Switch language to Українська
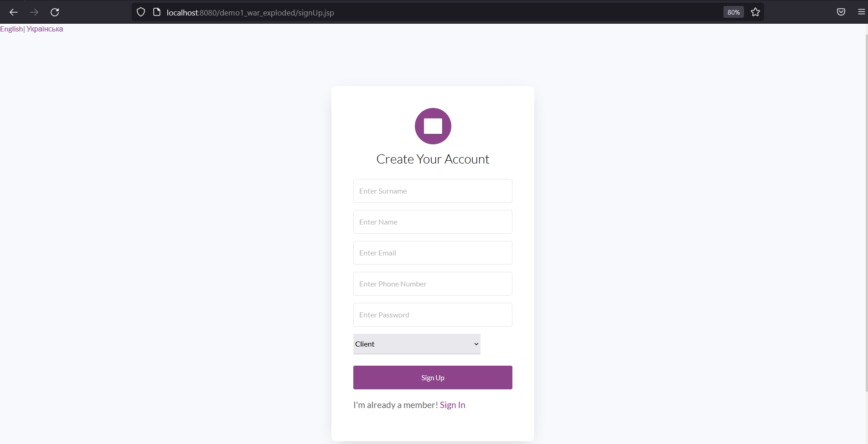The width and height of the screenshot is (868, 444). [x=45, y=28]
